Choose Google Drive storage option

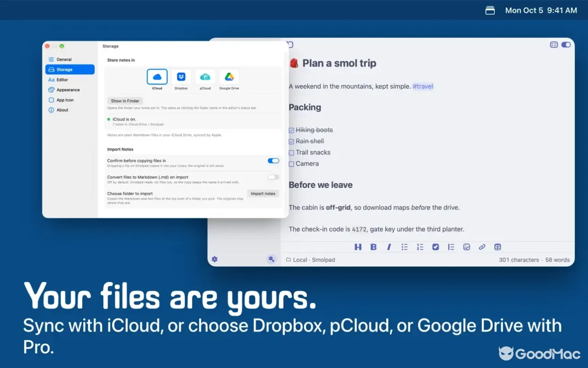(229, 77)
